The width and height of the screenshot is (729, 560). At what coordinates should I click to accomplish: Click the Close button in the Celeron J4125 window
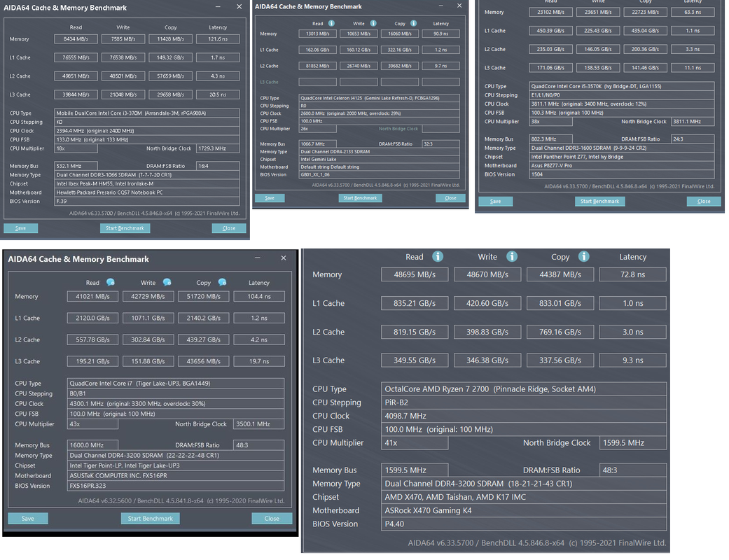pyautogui.click(x=450, y=198)
